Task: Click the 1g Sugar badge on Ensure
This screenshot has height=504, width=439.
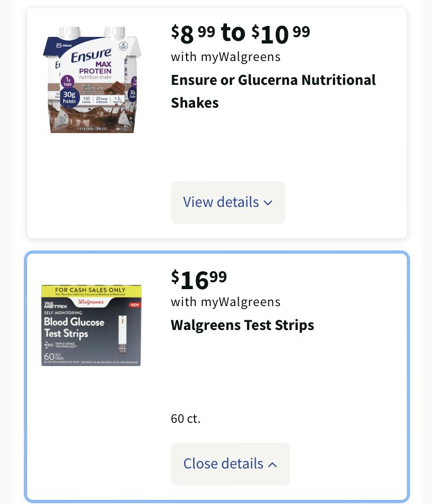Action: [x=67, y=81]
